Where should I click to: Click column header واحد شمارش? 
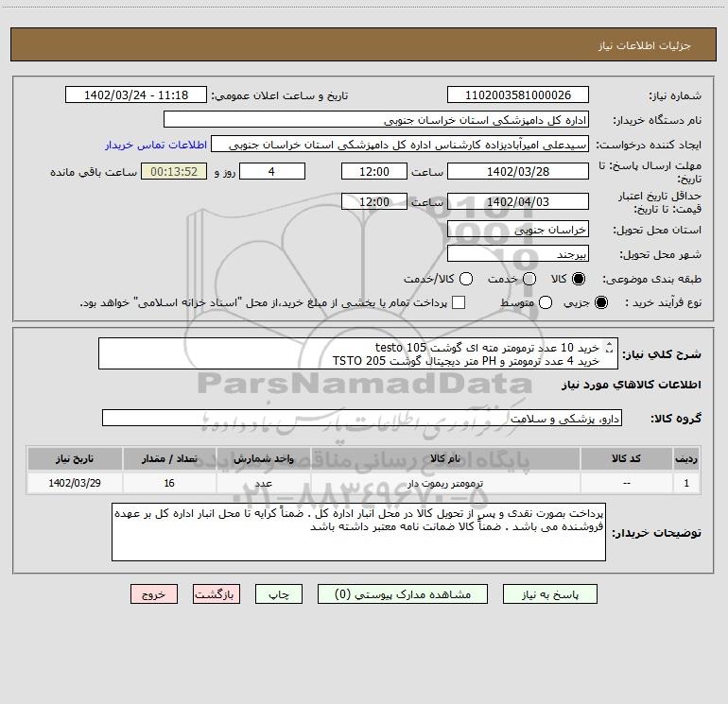264,459
